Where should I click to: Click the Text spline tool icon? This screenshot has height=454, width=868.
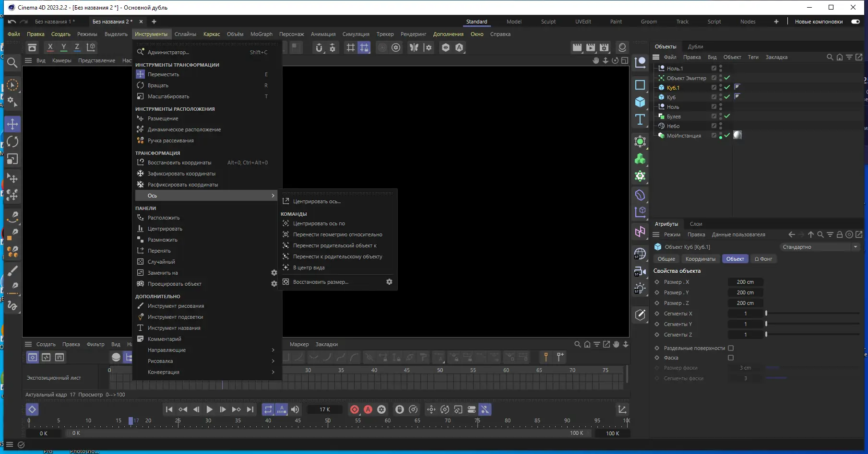coord(640,120)
